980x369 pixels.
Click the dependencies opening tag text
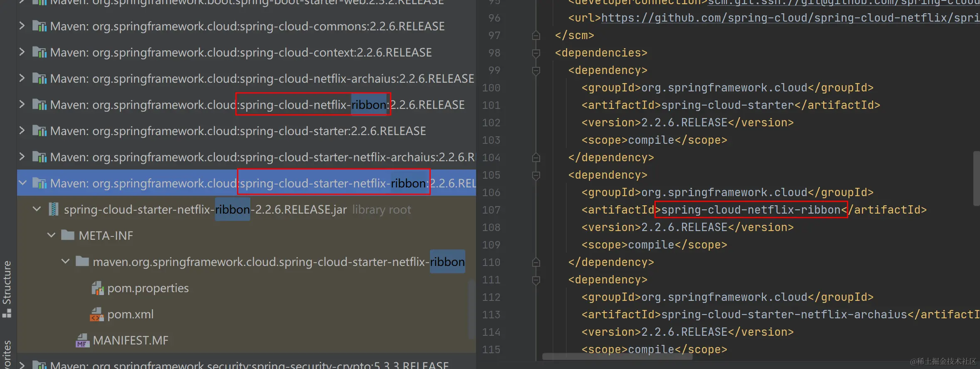pyautogui.click(x=601, y=53)
